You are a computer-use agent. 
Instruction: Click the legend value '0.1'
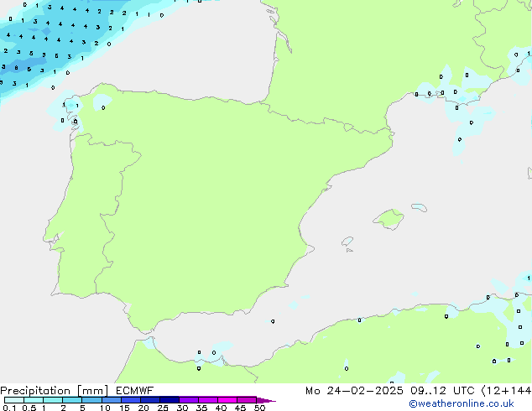coord(9,408)
